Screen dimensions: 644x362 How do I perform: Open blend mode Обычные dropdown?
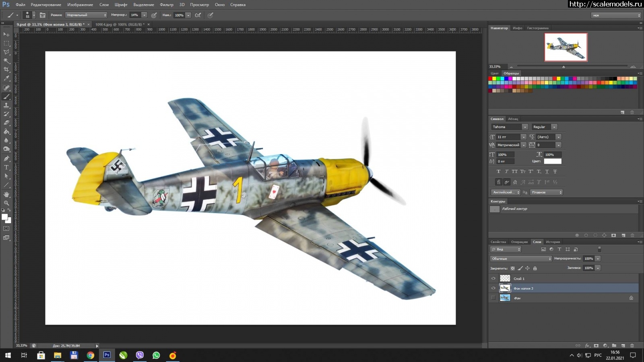521,259
